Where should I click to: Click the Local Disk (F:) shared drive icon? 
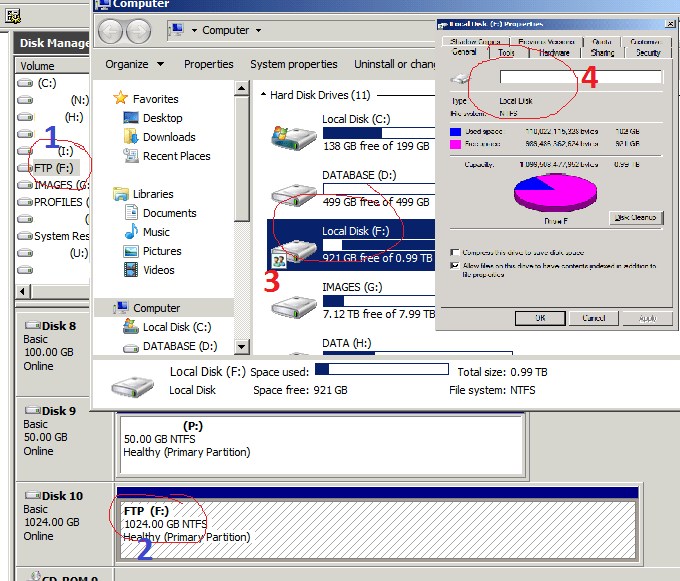294,253
